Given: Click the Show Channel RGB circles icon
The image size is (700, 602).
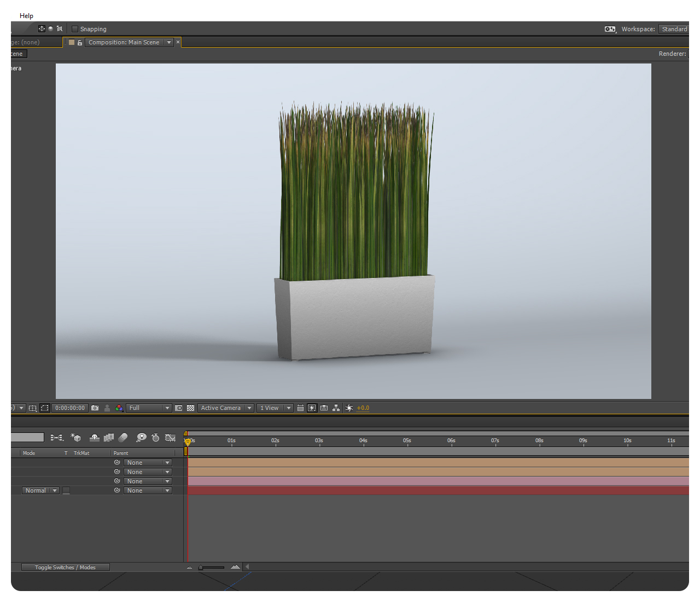Looking at the screenshot, I should coord(119,408).
